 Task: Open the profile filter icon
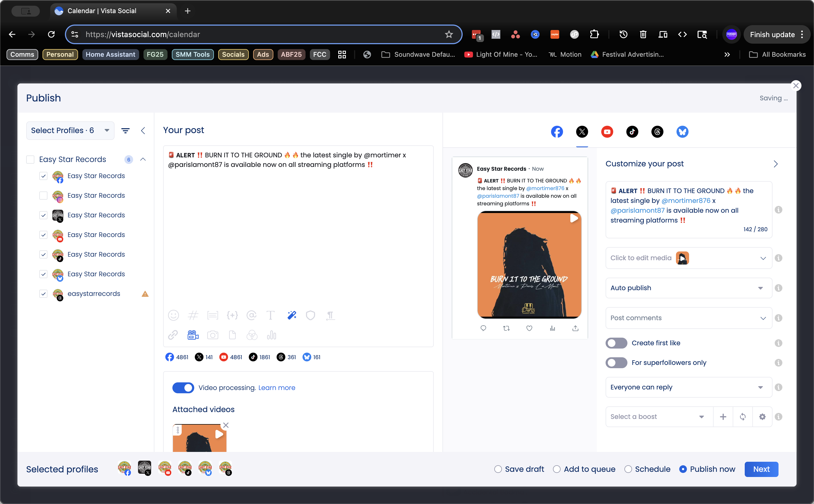click(x=125, y=131)
